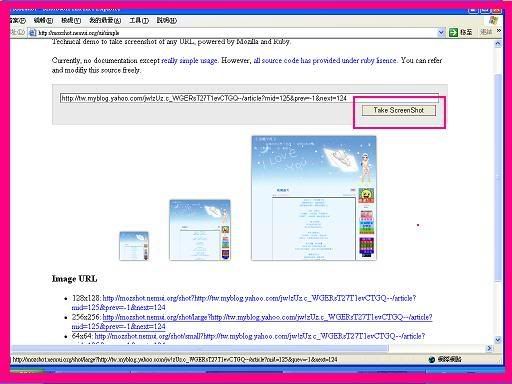This screenshot has width=512, height=384.
Task: Click the Take ScreenShot button
Action: (399, 110)
